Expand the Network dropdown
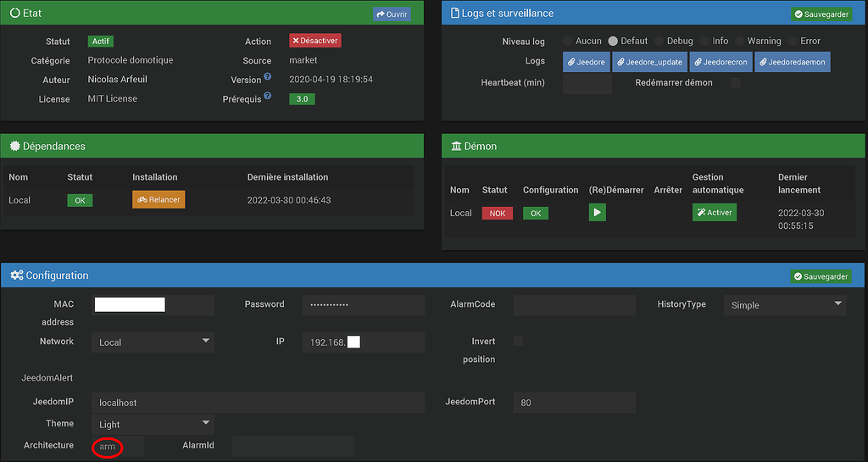This screenshot has width=868, height=462. 153,342
